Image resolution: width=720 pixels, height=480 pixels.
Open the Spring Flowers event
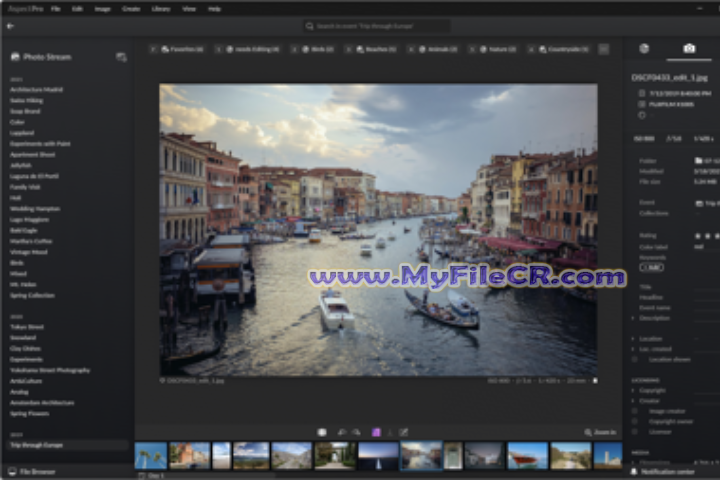click(x=29, y=413)
